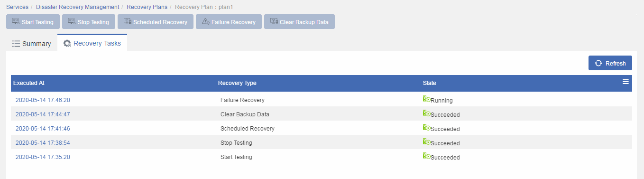
Task: Click the Succeeded status icon for Clear Backup Data
Action: [426, 113]
